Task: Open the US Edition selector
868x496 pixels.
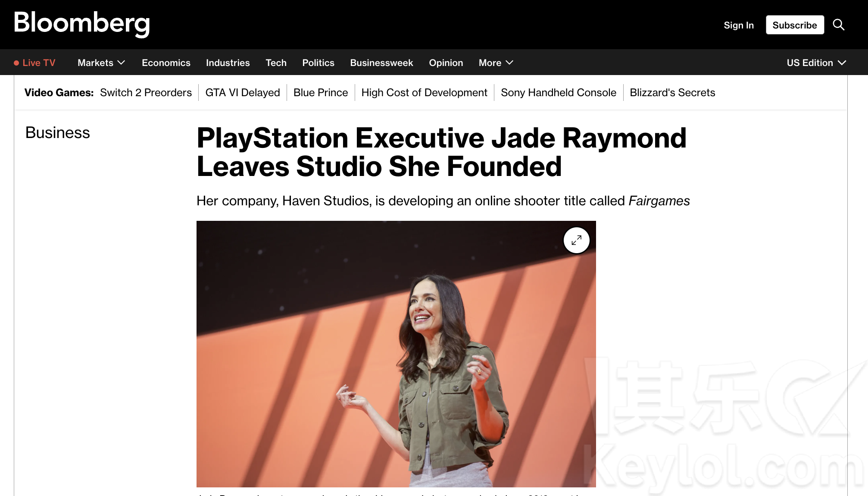Action: (x=817, y=63)
